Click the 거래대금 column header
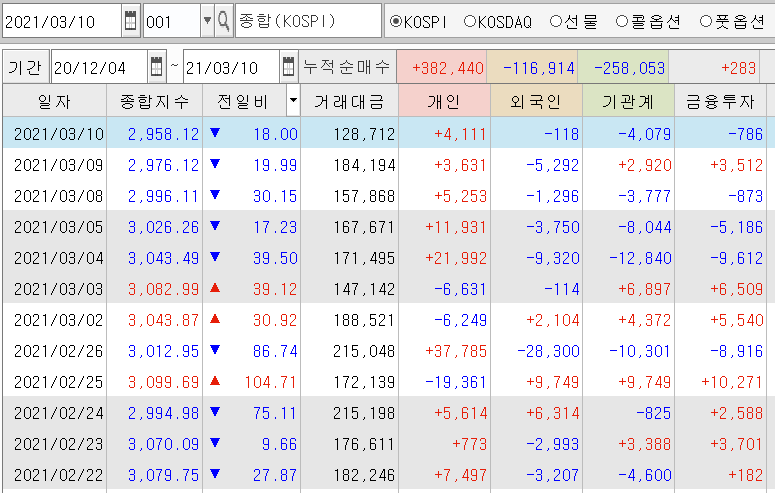Image resolution: width=775 pixels, height=493 pixels. [349, 100]
